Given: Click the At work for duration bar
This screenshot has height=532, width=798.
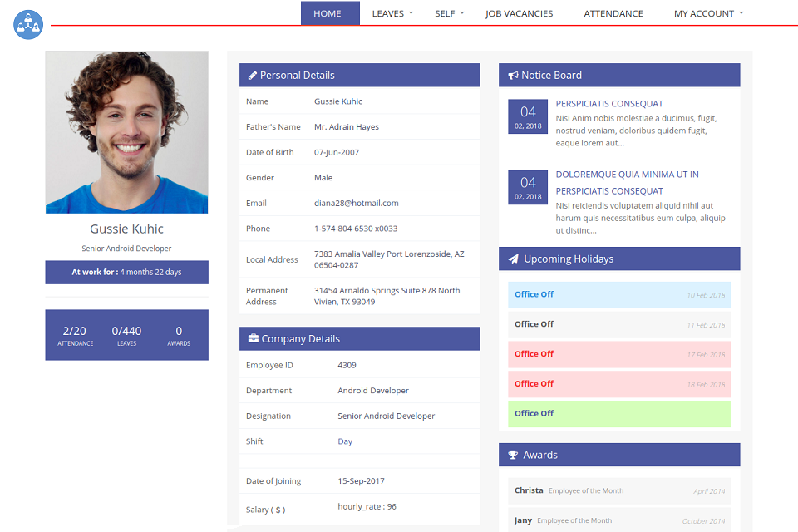Looking at the screenshot, I should [126, 272].
